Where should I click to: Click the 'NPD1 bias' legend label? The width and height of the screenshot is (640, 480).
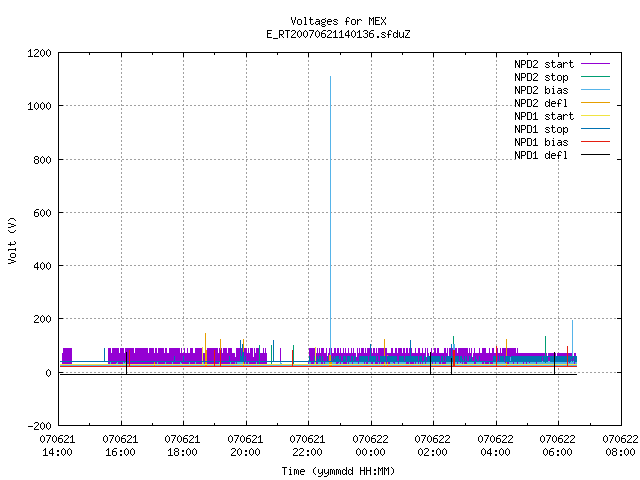tap(541, 142)
